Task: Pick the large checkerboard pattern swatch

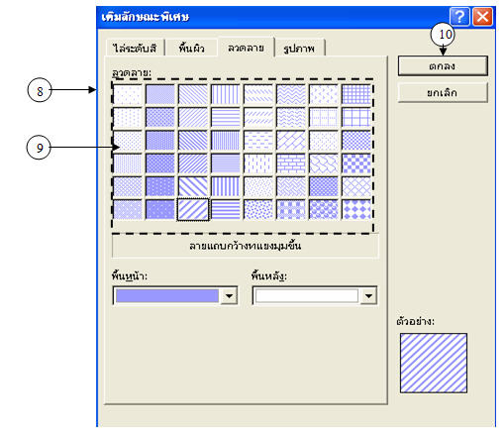Action: (x=356, y=163)
